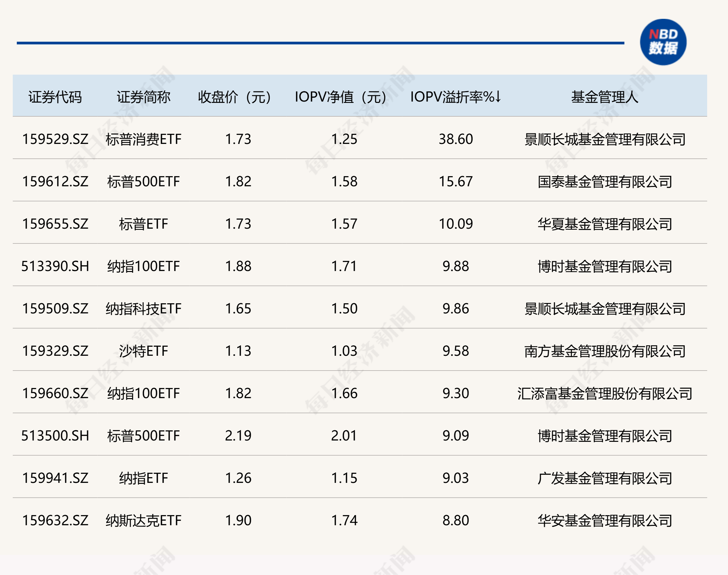Click the 证券代码 column header

[x=55, y=97]
